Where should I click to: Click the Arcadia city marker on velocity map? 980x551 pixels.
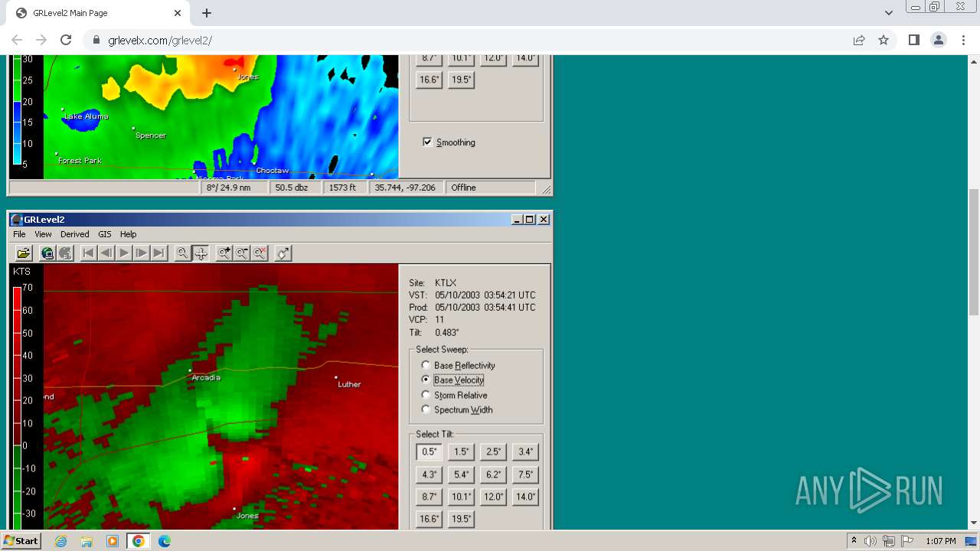[x=191, y=370]
